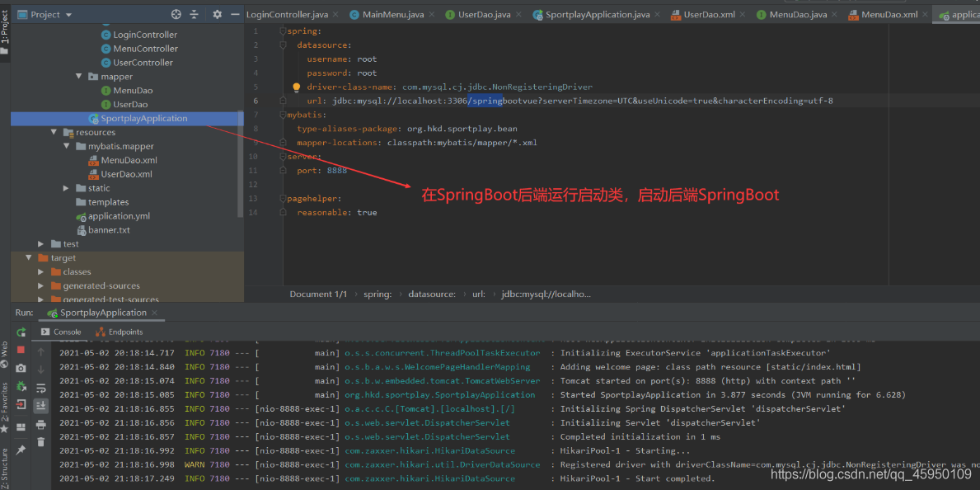The height and width of the screenshot is (490, 980).
Task: Switch to the UserDao.xml editor tab
Action: coord(703,14)
